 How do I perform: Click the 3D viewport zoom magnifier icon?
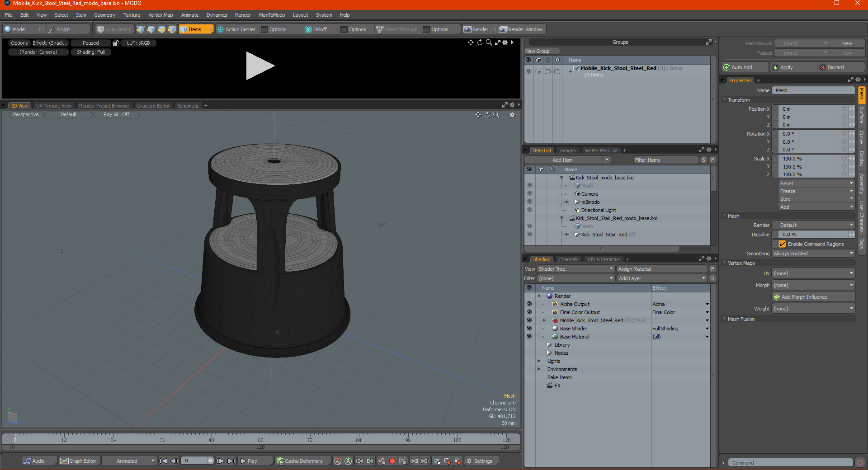tap(496, 115)
